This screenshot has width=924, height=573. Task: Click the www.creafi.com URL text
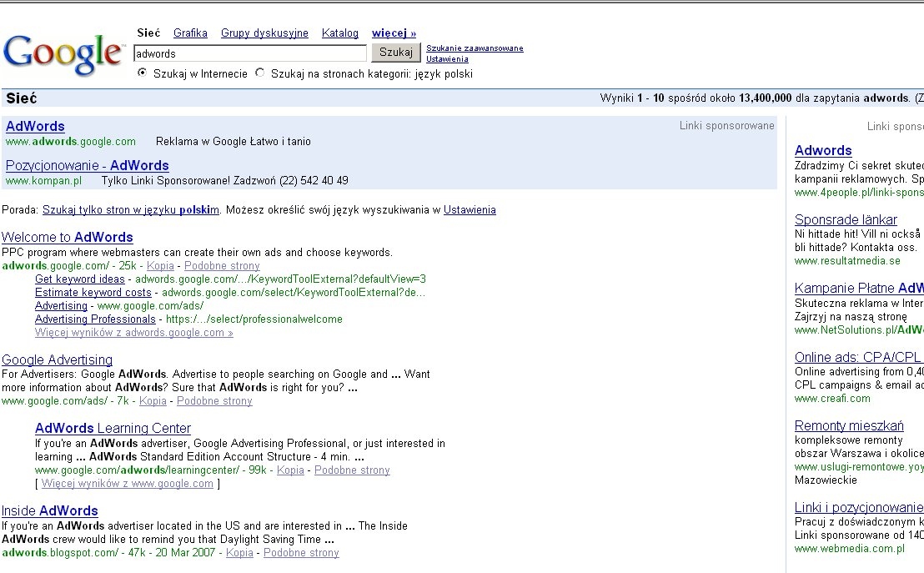point(832,399)
